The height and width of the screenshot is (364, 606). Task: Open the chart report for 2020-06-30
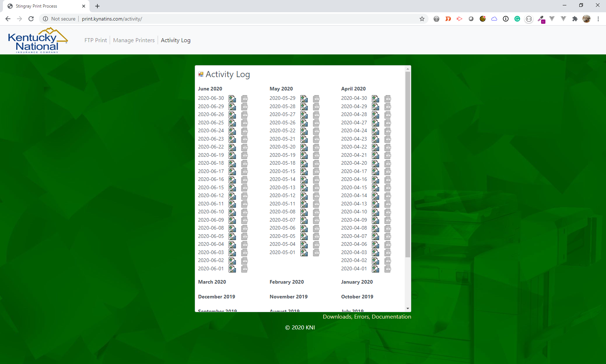(x=232, y=98)
